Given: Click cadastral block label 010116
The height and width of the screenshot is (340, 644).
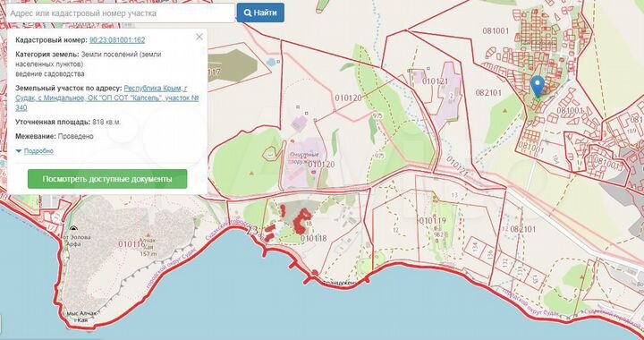Looking at the screenshot, I should [131, 244].
